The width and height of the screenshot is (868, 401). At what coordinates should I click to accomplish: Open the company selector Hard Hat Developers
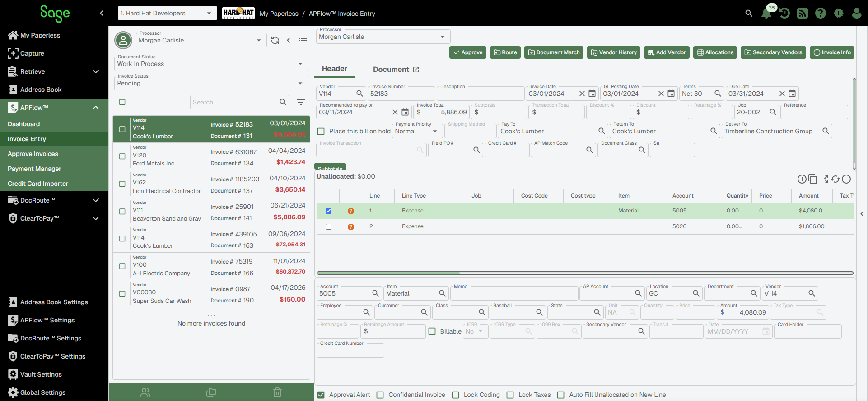(167, 13)
